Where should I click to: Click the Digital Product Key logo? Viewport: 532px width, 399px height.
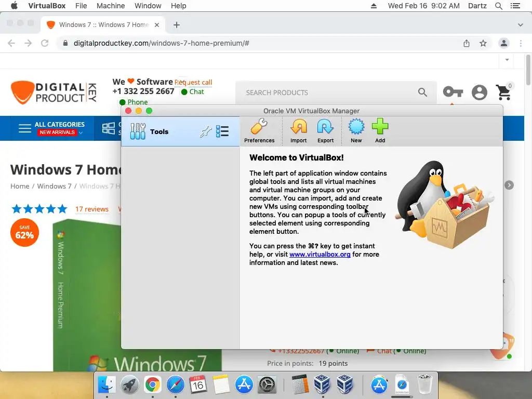pos(54,92)
